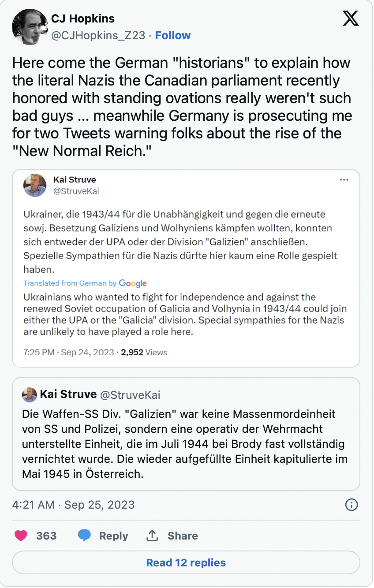
Task: Click the Reply label text
Action: coord(114,536)
